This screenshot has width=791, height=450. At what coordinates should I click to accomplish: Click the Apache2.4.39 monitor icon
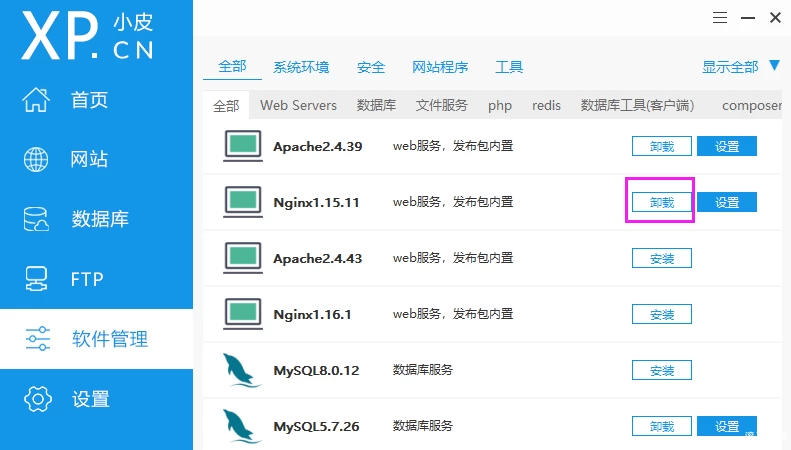243,146
